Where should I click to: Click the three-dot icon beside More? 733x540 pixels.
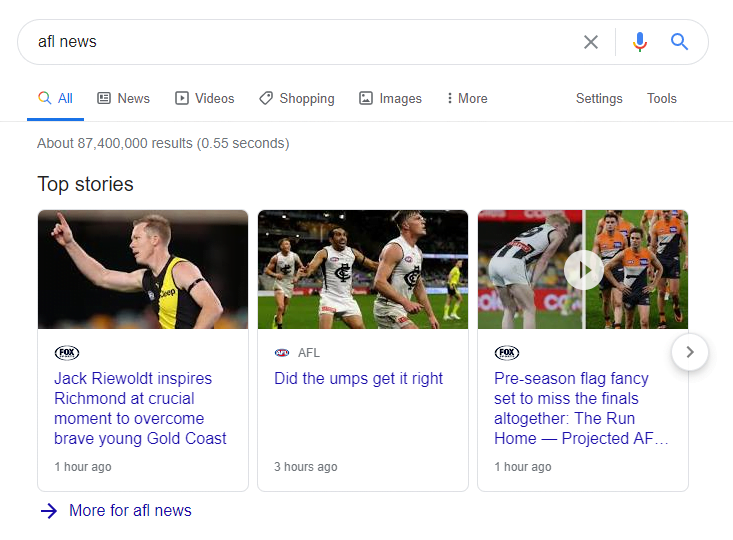tap(450, 98)
